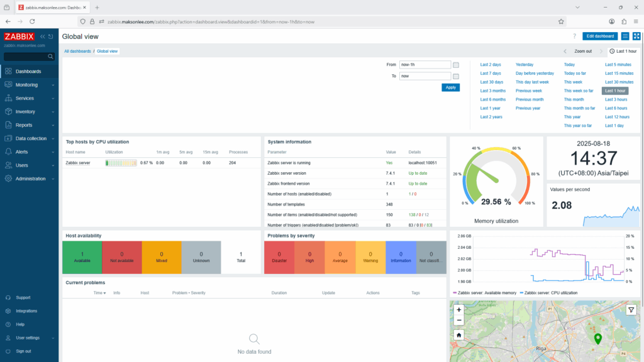Screen dimensions: 644x362
Task: Expand User settings menu
Action: point(29,337)
